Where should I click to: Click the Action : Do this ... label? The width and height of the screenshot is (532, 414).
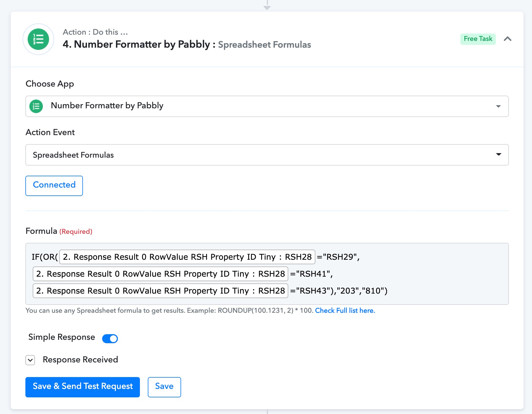[95, 32]
